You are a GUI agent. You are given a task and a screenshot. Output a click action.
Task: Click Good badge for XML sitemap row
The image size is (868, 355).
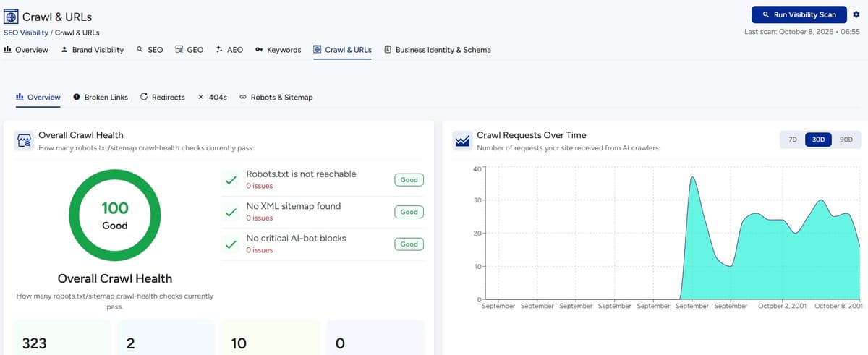409,212
